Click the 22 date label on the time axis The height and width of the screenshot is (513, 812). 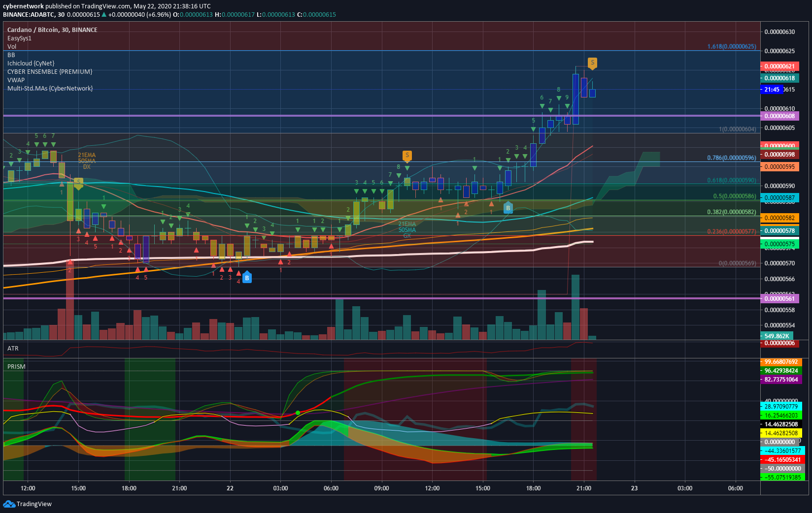point(230,488)
